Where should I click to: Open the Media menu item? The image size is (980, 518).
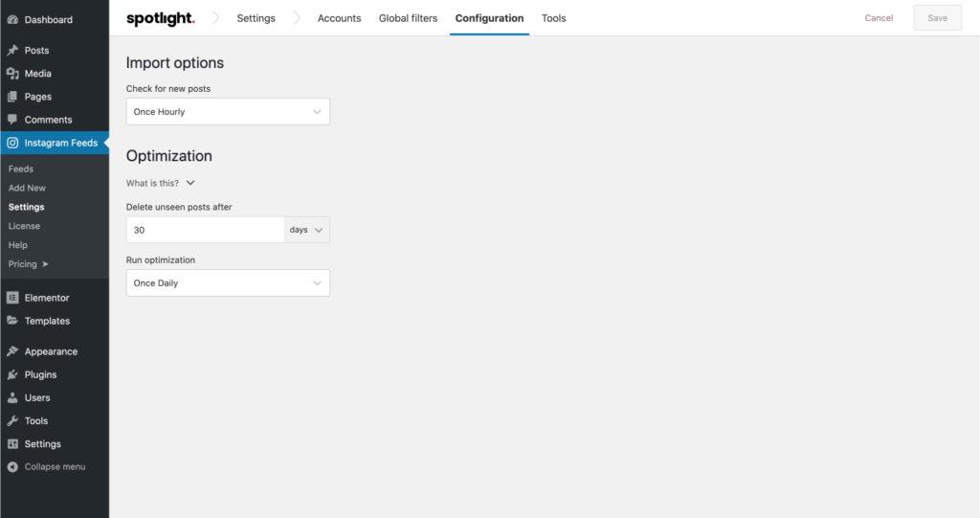55,73
